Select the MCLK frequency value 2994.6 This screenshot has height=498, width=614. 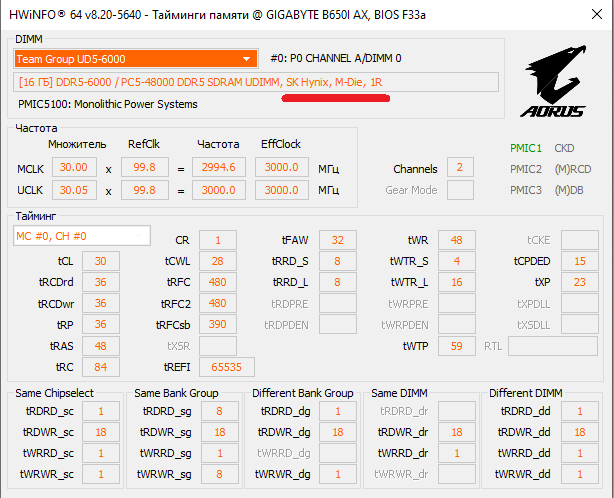(x=219, y=167)
